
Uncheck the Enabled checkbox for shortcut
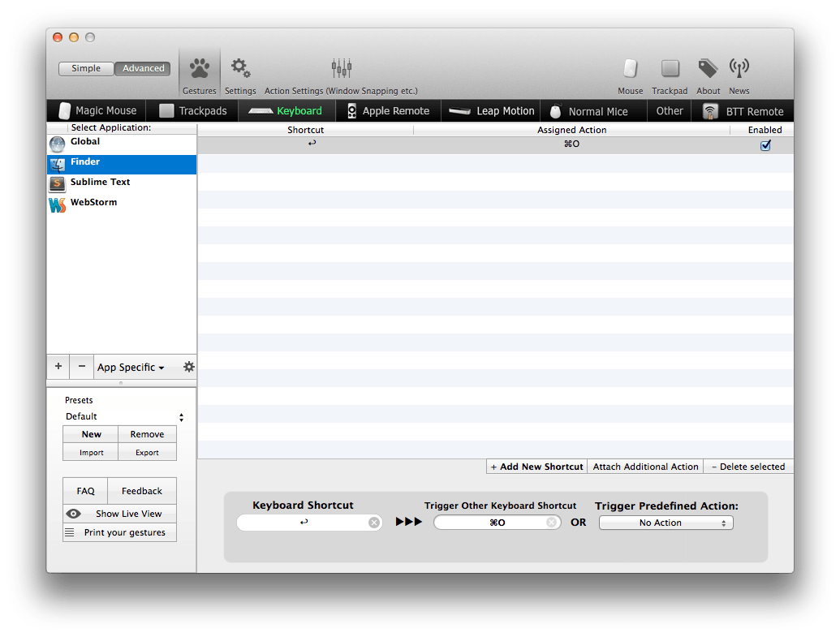(x=765, y=145)
